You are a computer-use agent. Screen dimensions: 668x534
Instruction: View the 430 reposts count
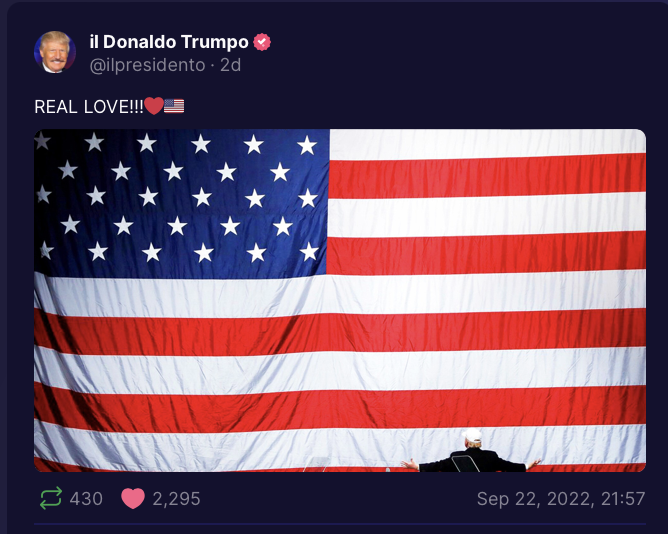(x=86, y=499)
